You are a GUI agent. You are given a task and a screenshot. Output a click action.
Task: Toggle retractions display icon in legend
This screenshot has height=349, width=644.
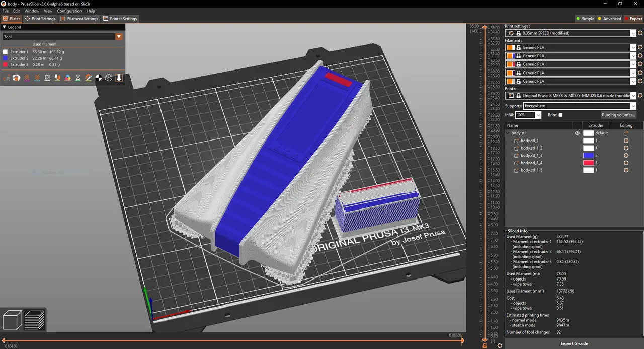[x=27, y=78]
